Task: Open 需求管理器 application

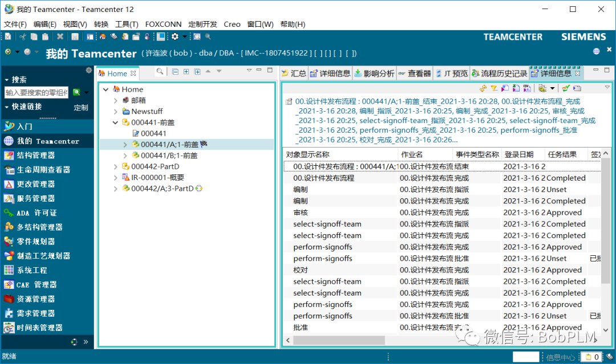Action: point(47,313)
